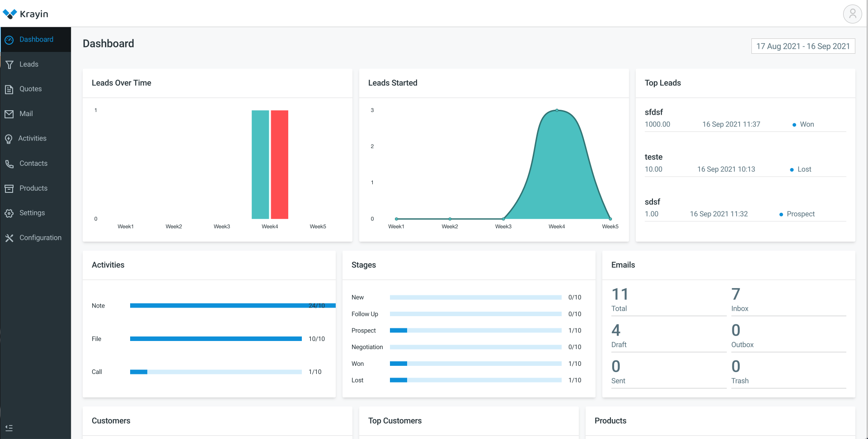Open the lead named sfdsf in Top Leads

[654, 112]
